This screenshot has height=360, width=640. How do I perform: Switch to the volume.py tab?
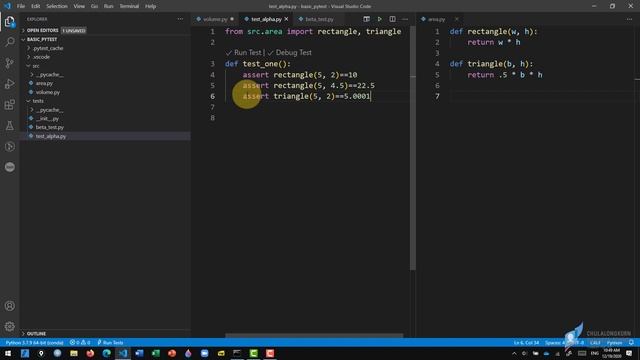click(215, 19)
